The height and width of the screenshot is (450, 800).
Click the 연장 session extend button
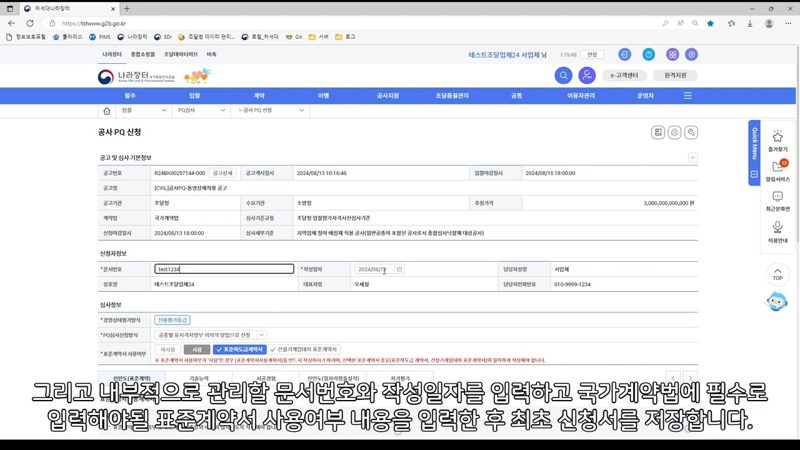tap(592, 55)
